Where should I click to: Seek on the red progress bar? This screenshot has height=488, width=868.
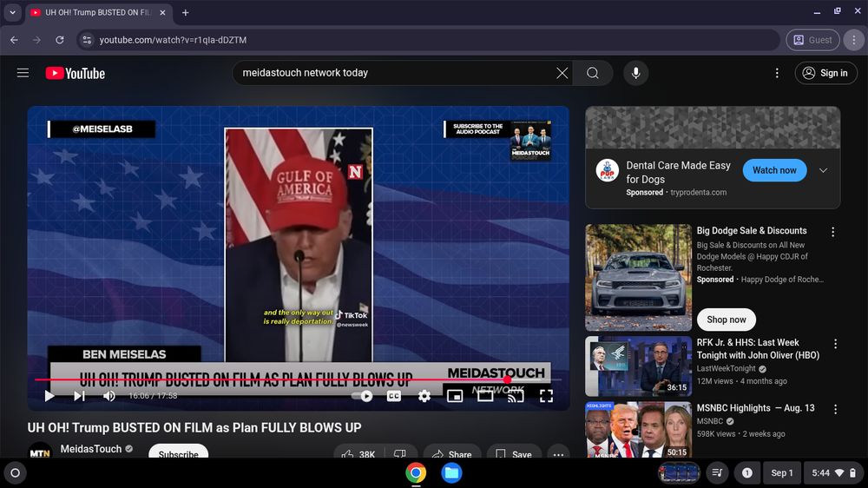[x=299, y=380]
